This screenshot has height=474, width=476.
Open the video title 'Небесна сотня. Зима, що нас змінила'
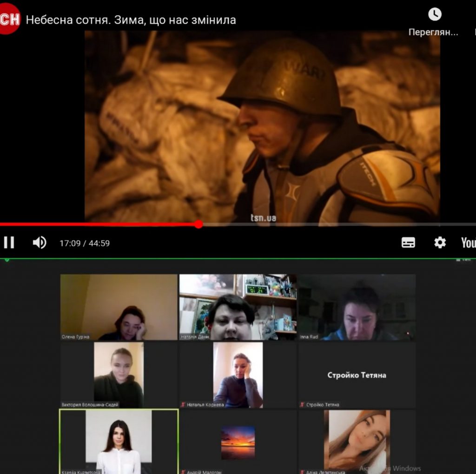click(x=131, y=20)
